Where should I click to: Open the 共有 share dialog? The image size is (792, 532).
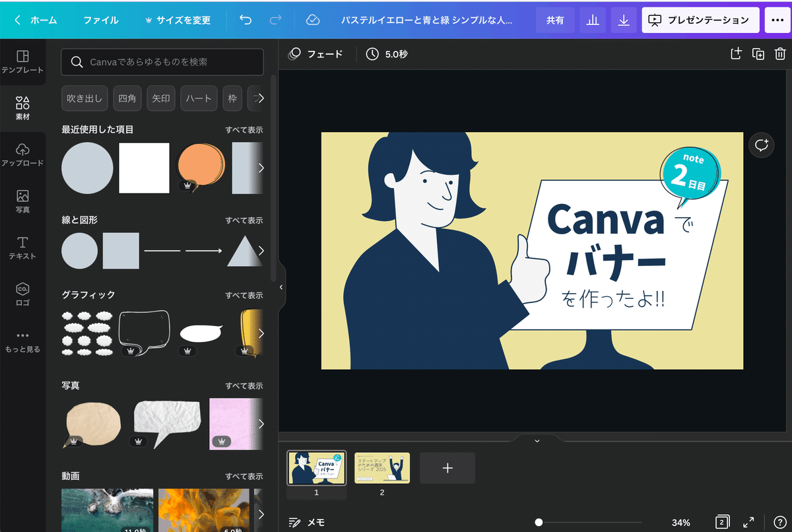point(555,20)
